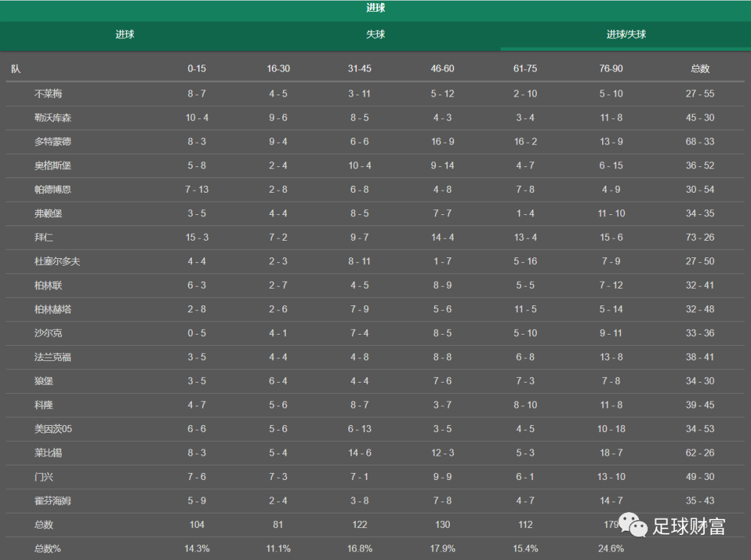Click 弗赖堡 total value 34 - 35
Image resolution: width=751 pixels, height=560 pixels.
point(700,214)
